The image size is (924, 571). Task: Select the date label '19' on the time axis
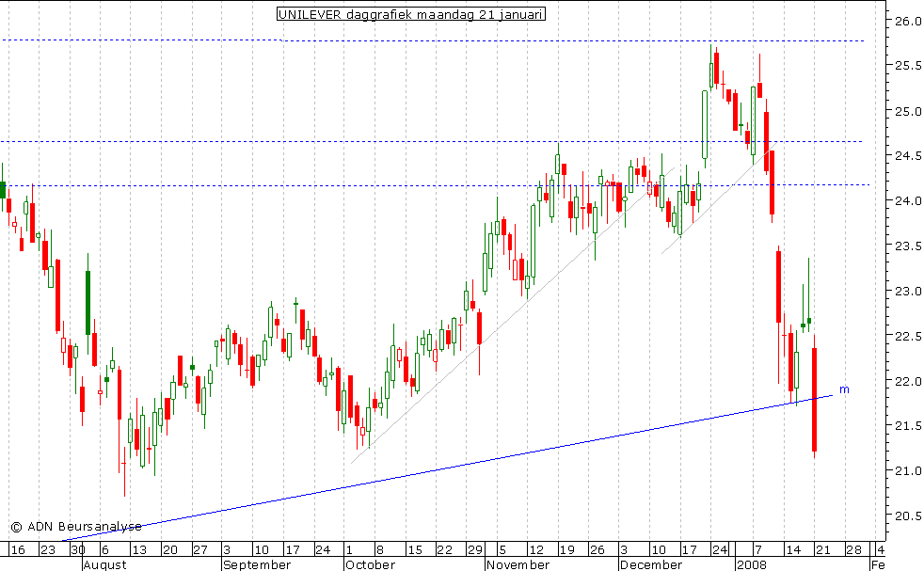566,549
